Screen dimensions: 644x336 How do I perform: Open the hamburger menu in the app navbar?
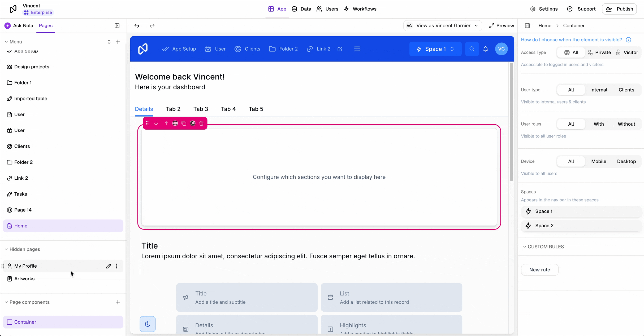[357, 49]
